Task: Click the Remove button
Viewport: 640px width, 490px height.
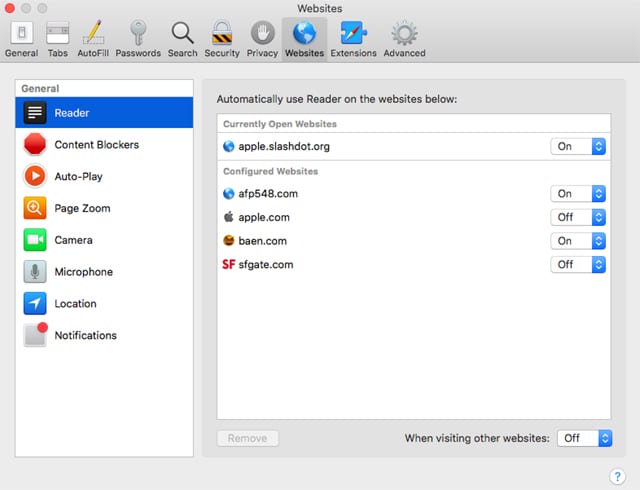Action: click(x=247, y=438)
